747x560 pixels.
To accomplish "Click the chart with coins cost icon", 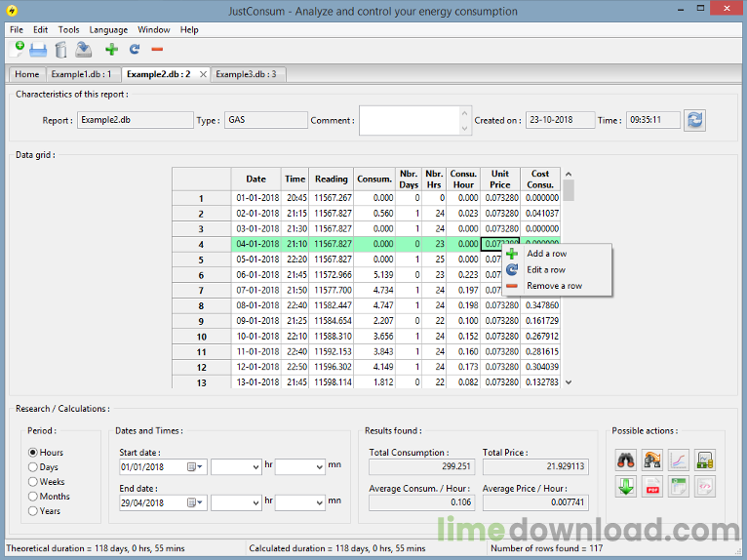I will (x=705, y=460).
